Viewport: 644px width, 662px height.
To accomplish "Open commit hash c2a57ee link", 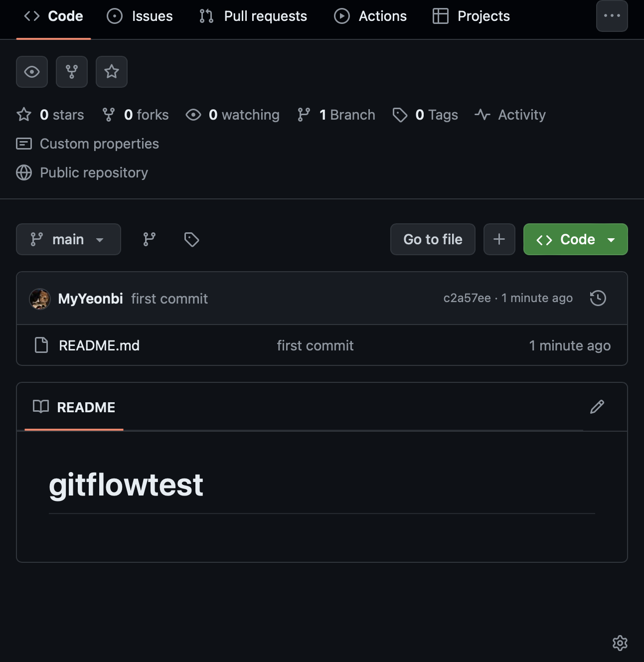I will [467, 298].
